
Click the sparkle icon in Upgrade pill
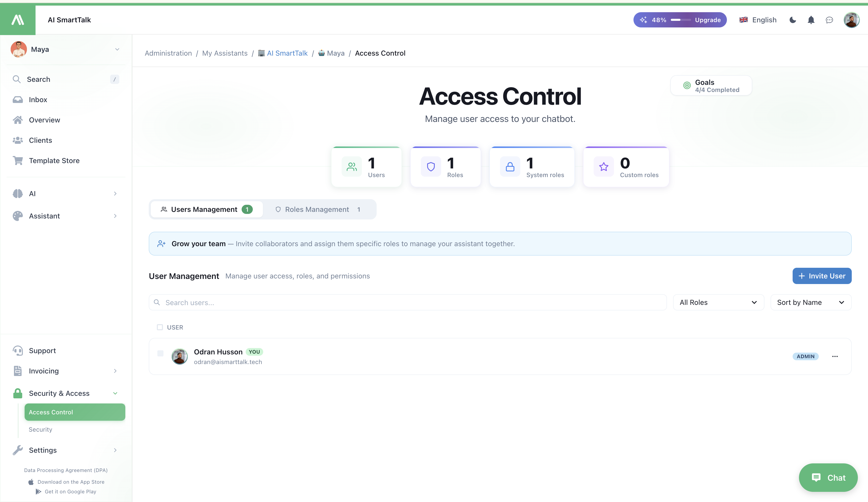click(643, 20)
